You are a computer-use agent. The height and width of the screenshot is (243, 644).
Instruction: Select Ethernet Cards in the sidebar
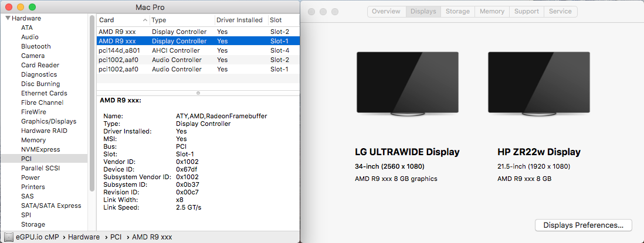pos(44,94)
